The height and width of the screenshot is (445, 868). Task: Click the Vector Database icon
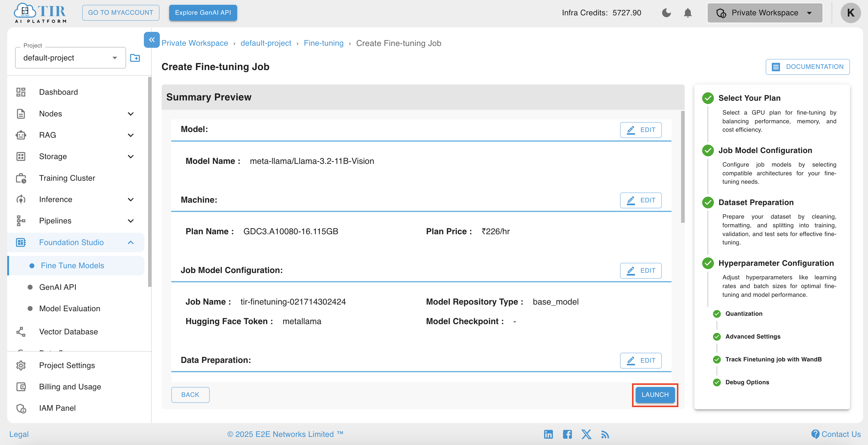[21, 332]
